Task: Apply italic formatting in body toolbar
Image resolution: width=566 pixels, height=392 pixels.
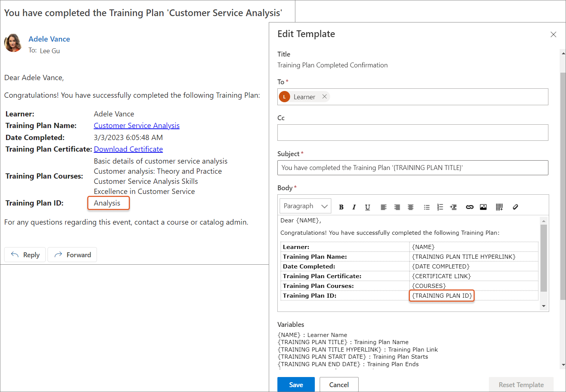Action: click(x=354, y=207)
